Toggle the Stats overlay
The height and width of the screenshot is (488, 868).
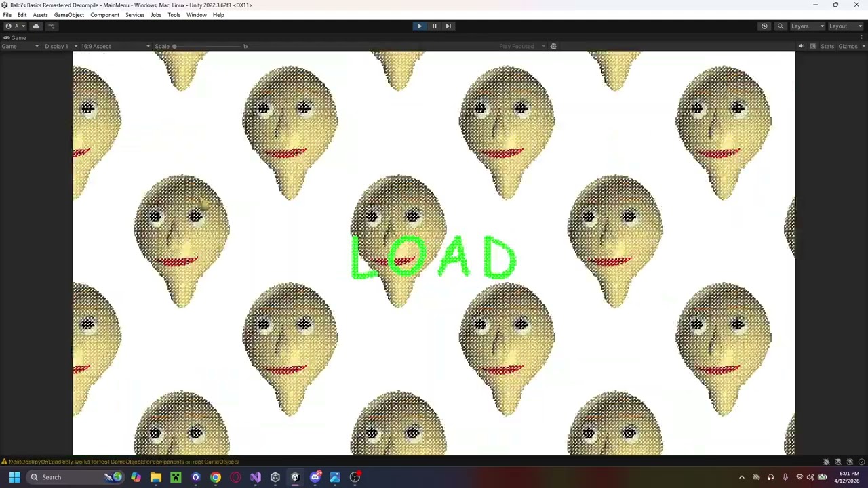(x=827, y=46)
